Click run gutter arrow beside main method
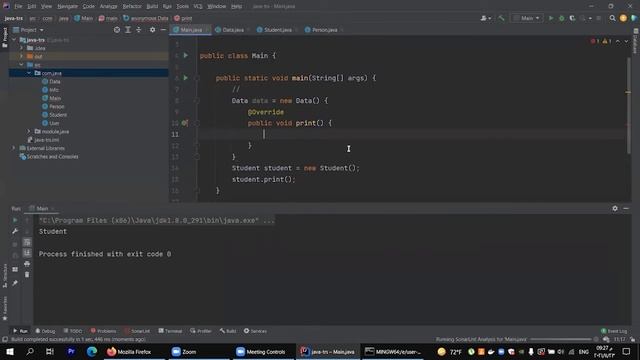640x360 pixels. click(186, 78)
